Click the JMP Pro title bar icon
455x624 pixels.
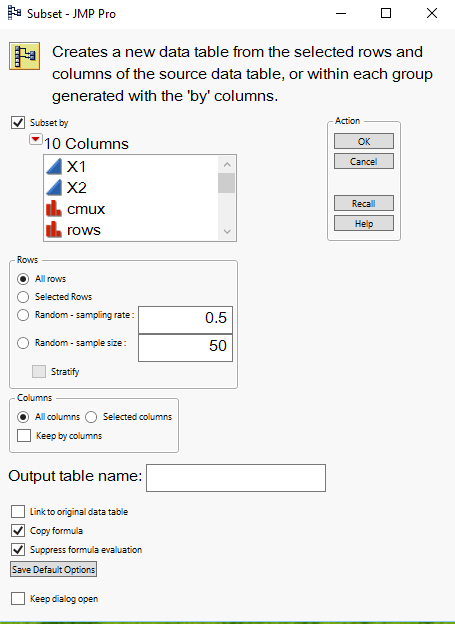(x=14, y=13)
